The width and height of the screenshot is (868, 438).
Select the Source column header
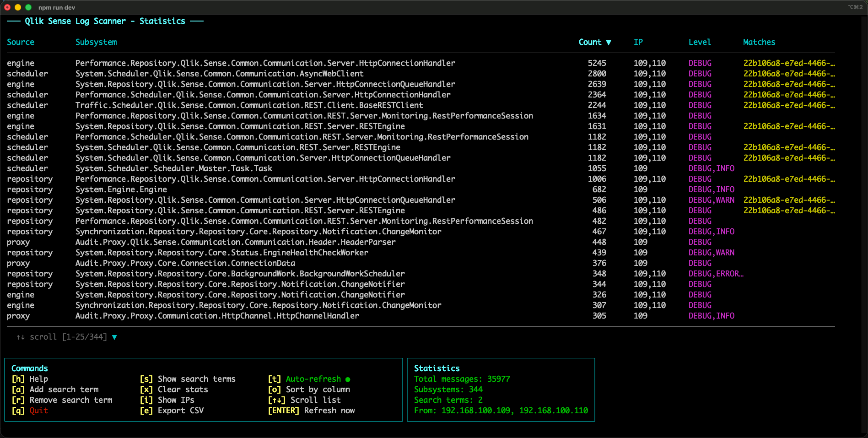21,42
